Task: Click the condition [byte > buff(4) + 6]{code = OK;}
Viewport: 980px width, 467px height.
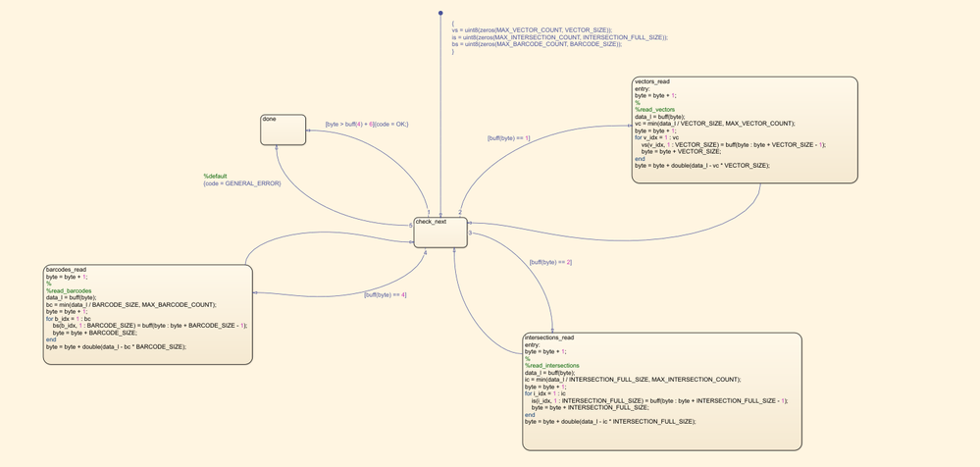Action: coord(366,124)
